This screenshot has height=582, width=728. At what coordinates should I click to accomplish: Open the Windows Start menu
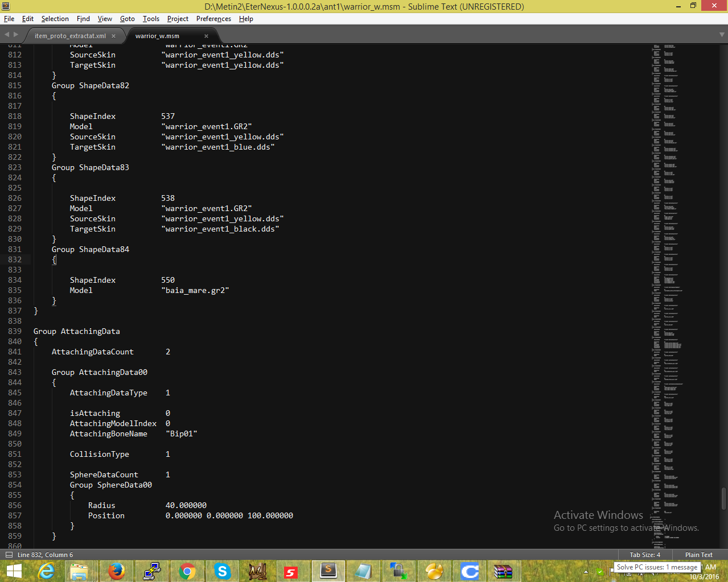pos(13,571)
